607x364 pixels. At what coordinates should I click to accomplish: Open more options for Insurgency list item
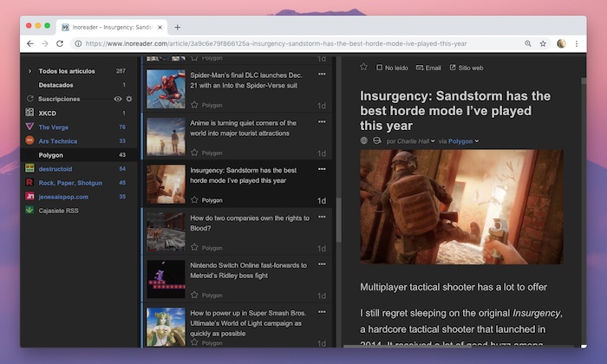(x=322, y=169)
